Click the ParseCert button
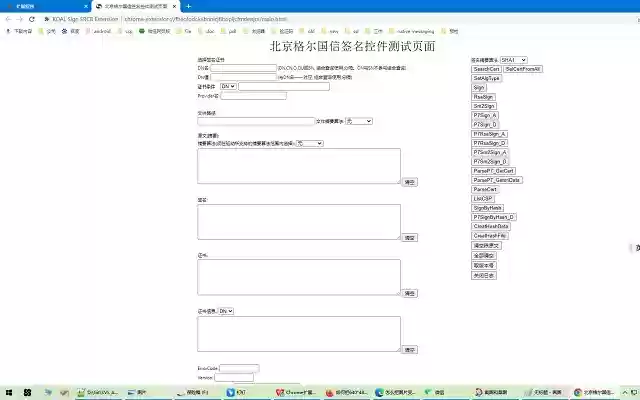Screen dimensions: 640x400 click(x=485, y=189)
